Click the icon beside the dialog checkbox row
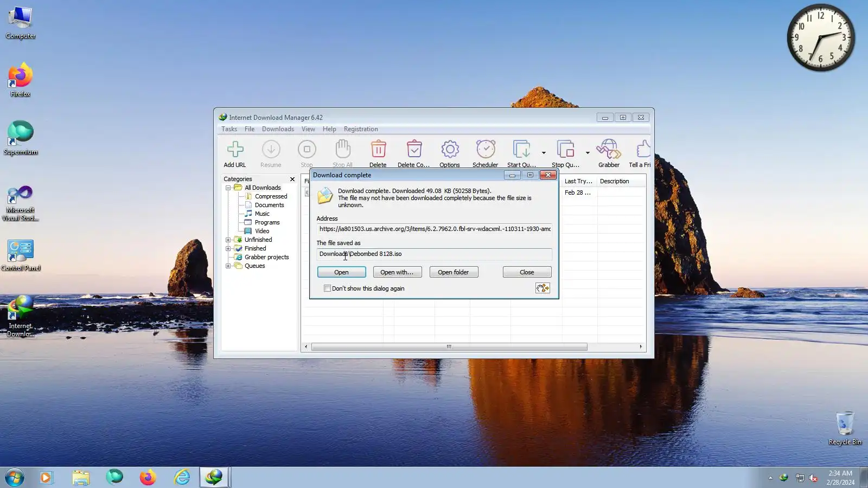The width and height of the screenshot is (868, 488). coord(542,288)
